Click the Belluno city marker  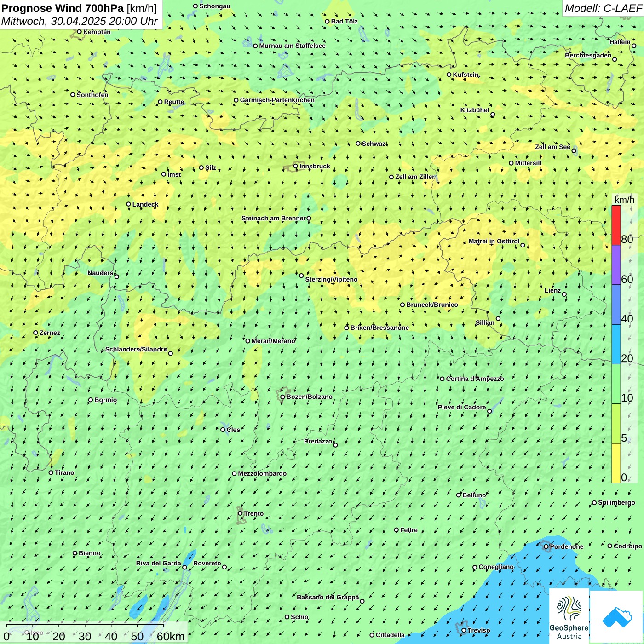tap(459, 495)
